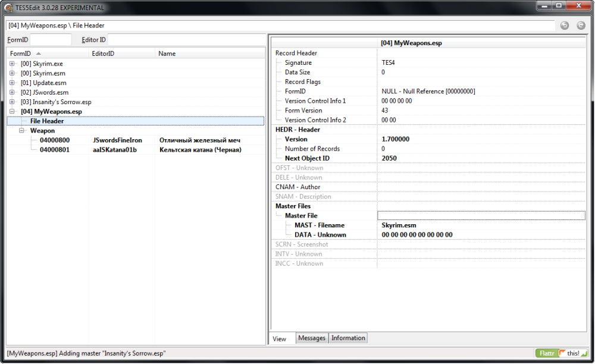This screenshot has width=595, height=364.
Task: Select the Weapon group tree item
Action: coord(42,130)
